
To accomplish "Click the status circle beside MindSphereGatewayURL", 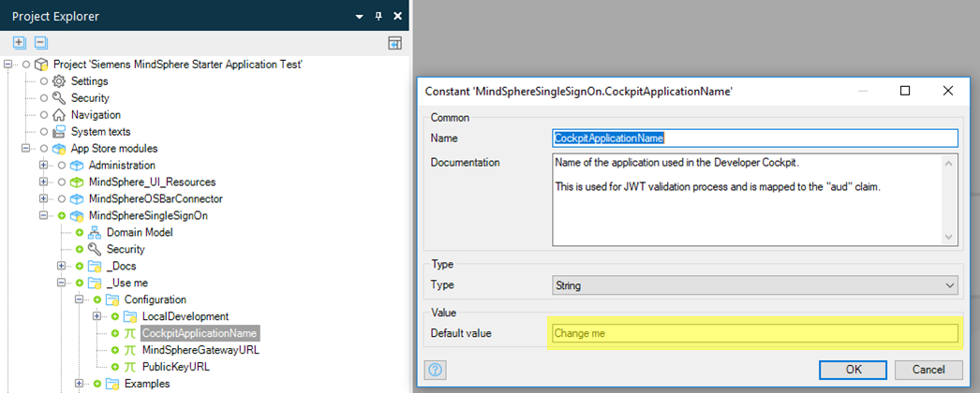I will pyautogui.click(x=115, y=351).
